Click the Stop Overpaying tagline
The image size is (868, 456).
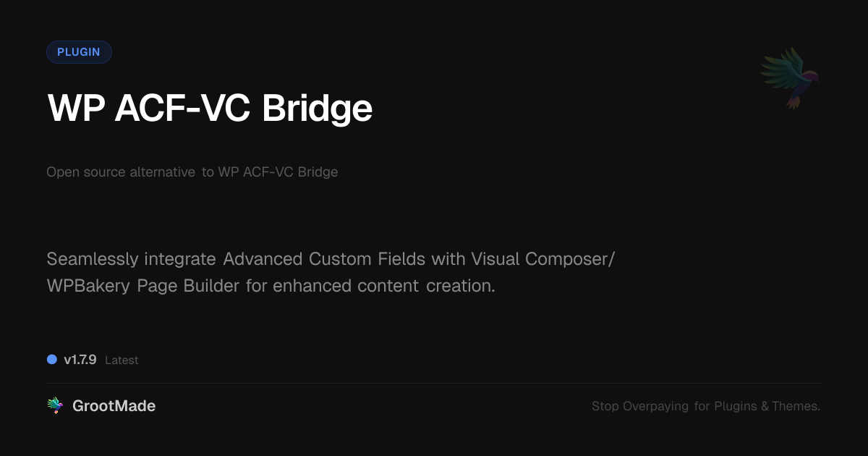[x=706, y=406]
